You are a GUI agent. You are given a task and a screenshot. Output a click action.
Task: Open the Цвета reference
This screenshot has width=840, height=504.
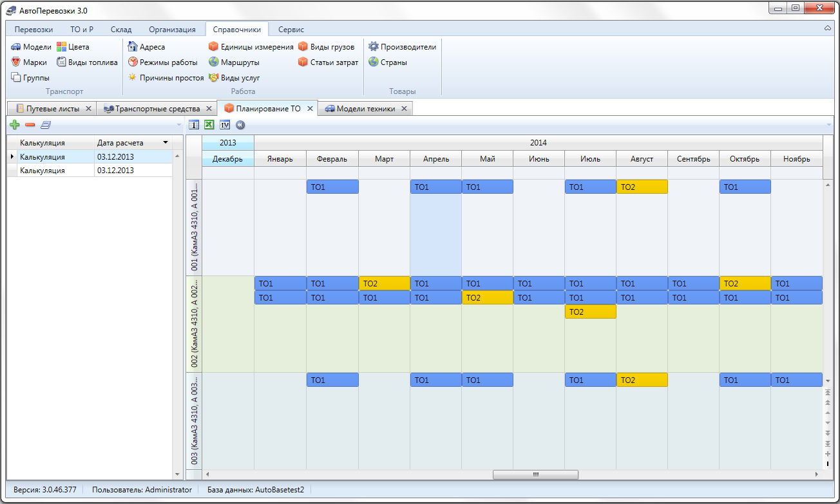pos(73,47)
